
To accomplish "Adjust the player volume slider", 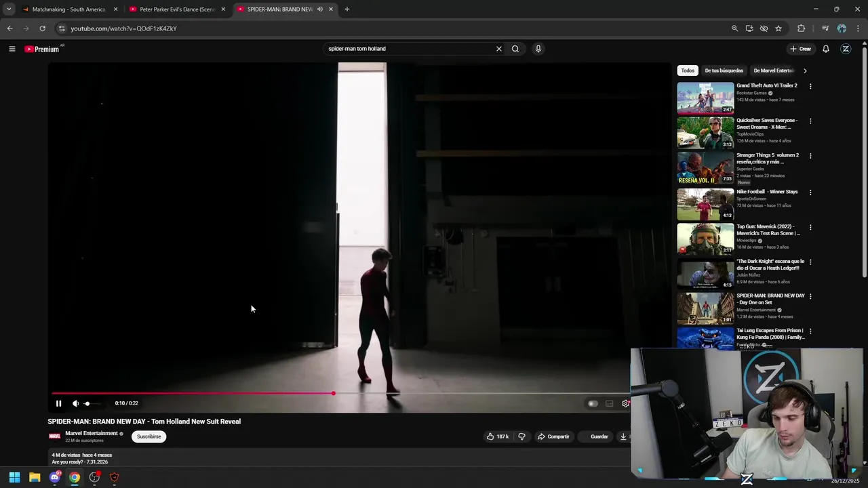I will [x=92, y=403].
